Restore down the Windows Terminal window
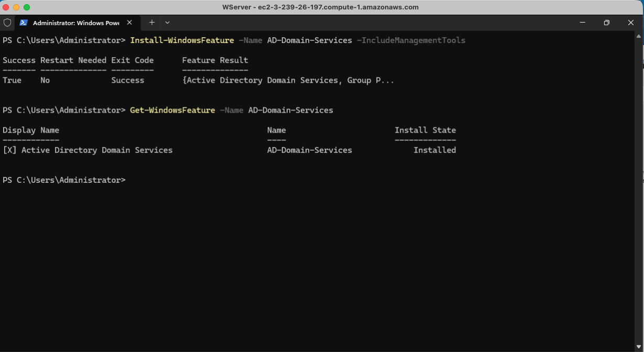 pos(606,23)
